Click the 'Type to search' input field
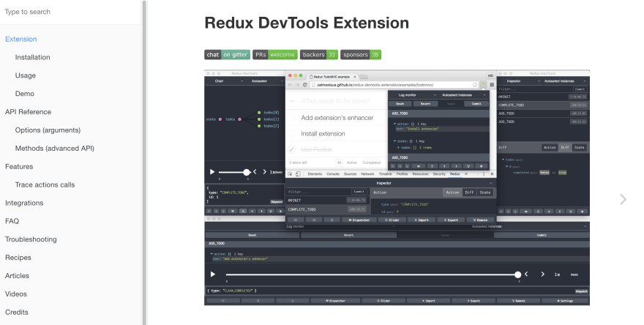The image size is (644, 325). (70, 12)
